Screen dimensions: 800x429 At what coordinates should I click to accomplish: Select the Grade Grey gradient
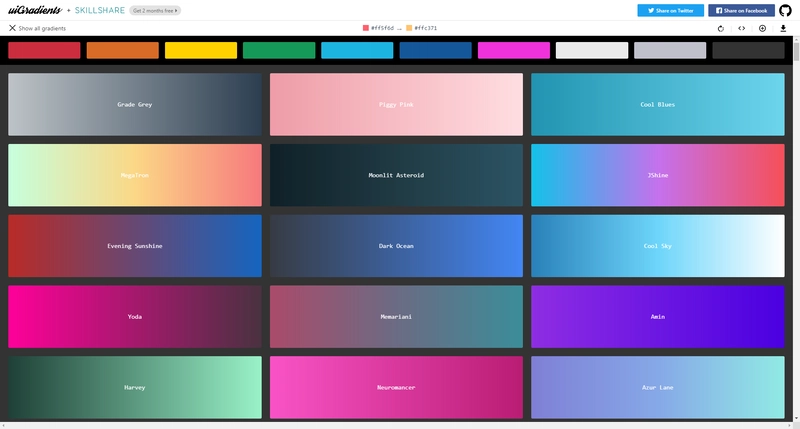pyautogui.click(x=135, y=104)
